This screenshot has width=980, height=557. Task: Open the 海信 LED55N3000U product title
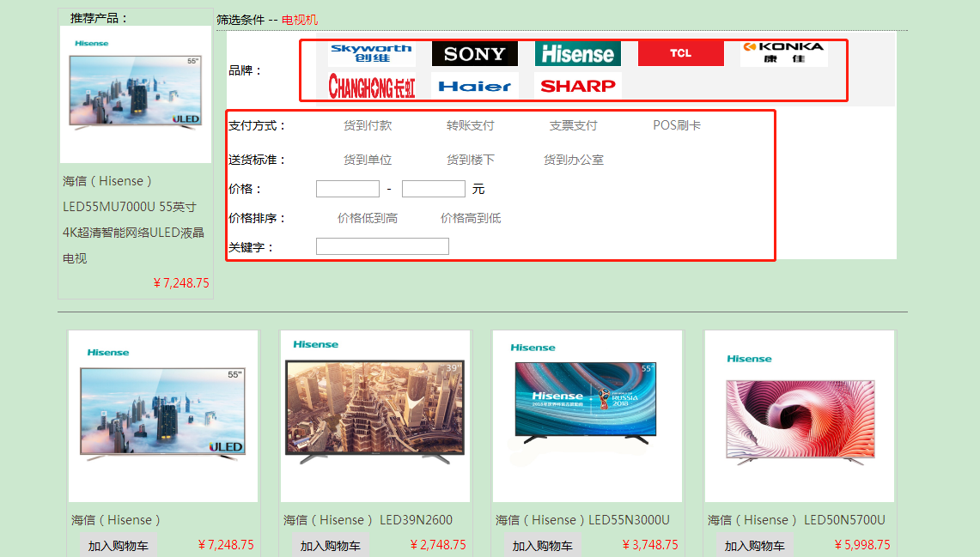(x=582, y=520)
